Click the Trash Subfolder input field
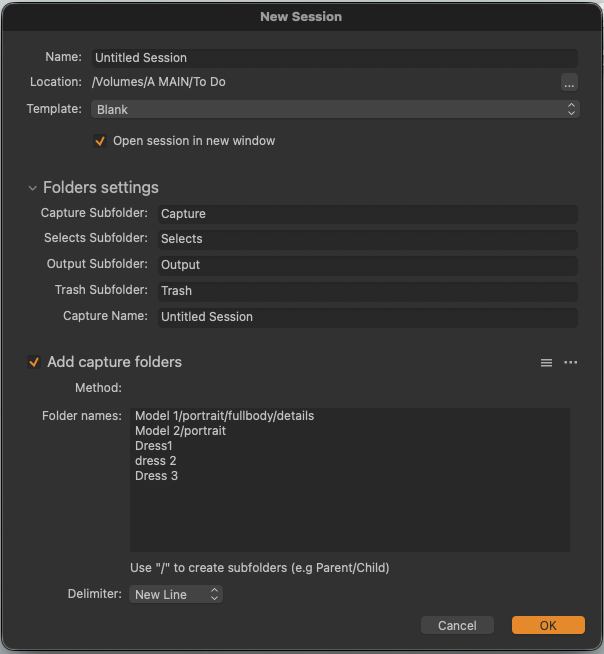Image resolution: width=604 pixels, height=654 pixels. (366, 291)
